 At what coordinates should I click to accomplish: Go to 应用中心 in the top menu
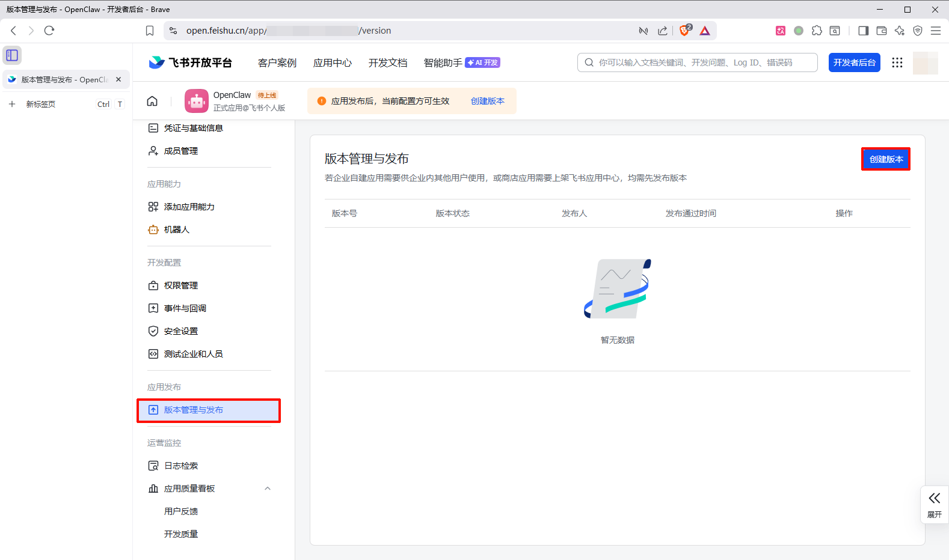[x=332, y=62]
